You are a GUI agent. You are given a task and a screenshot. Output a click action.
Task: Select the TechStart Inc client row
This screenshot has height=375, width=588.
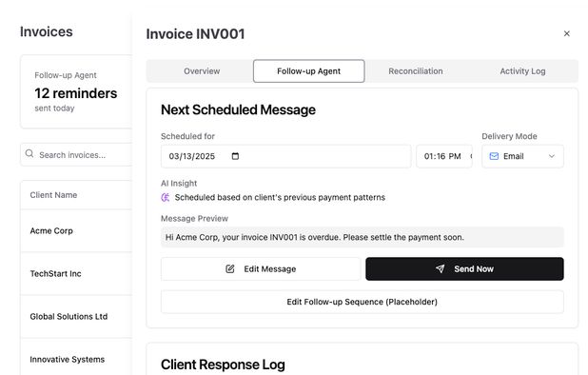(x=76, y=274)
